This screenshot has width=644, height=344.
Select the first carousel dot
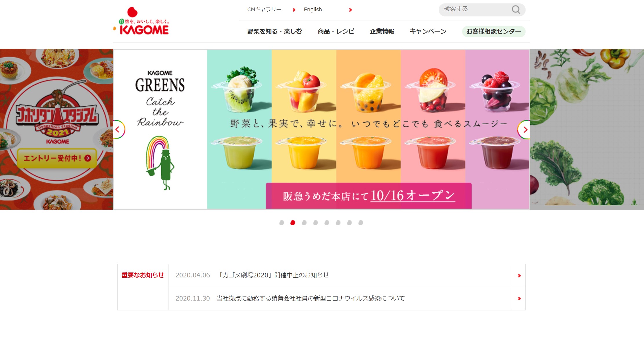tap(281, 223)
